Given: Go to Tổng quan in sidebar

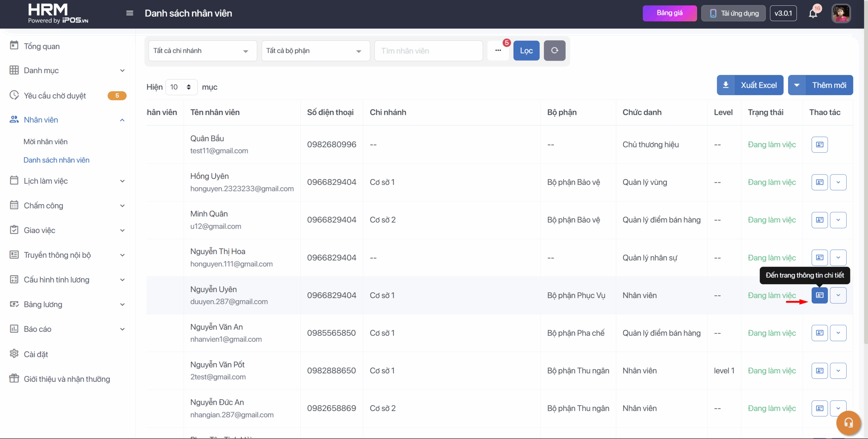Looking at the screenshot, I should (42, 46).
